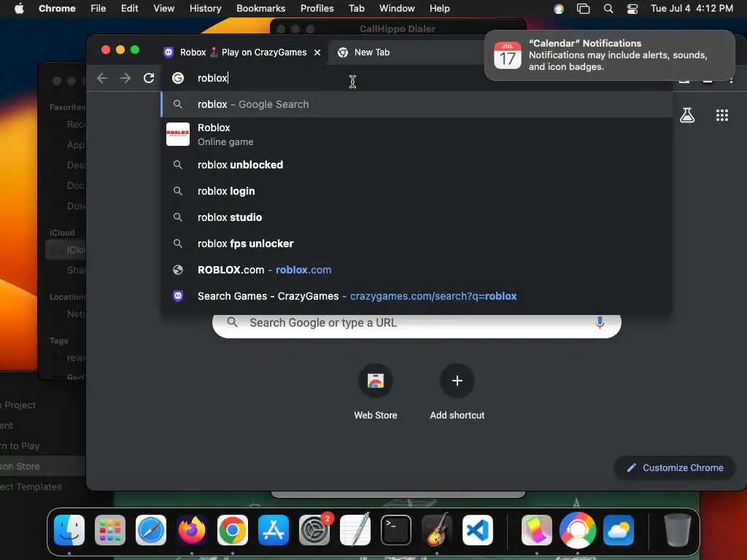
Task: Click the Chrome back arrow button
Action: 102,78
